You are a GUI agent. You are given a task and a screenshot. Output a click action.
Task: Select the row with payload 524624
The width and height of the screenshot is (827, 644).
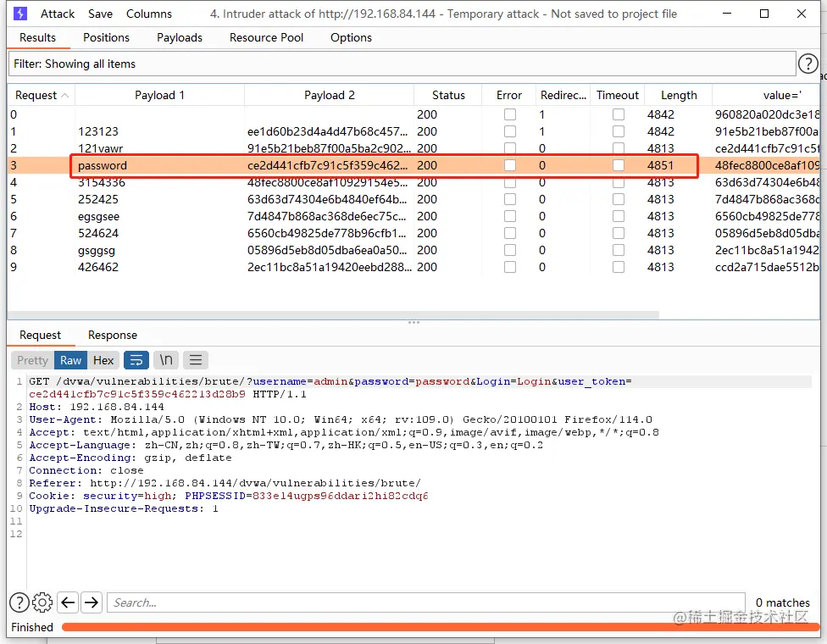point(413,233)
